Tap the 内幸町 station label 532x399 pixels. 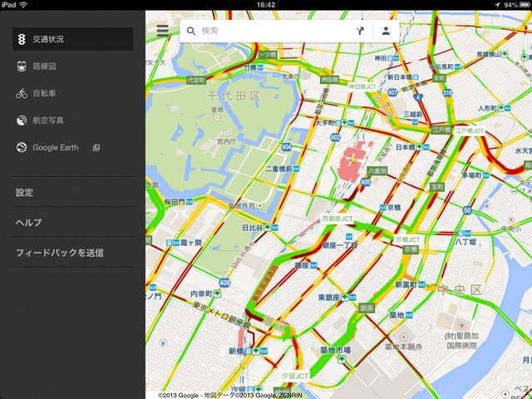(x=201, y=293)
